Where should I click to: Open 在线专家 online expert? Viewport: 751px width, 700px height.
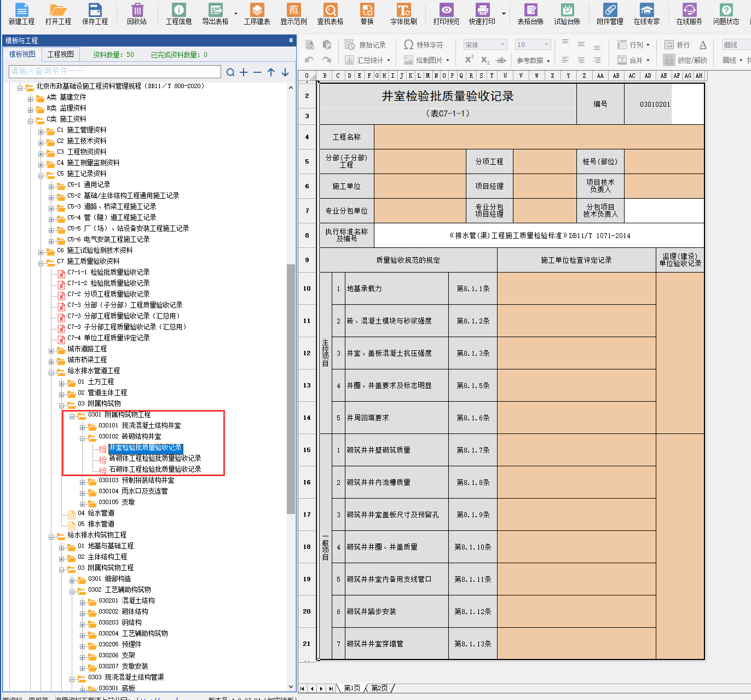(646, 14)
